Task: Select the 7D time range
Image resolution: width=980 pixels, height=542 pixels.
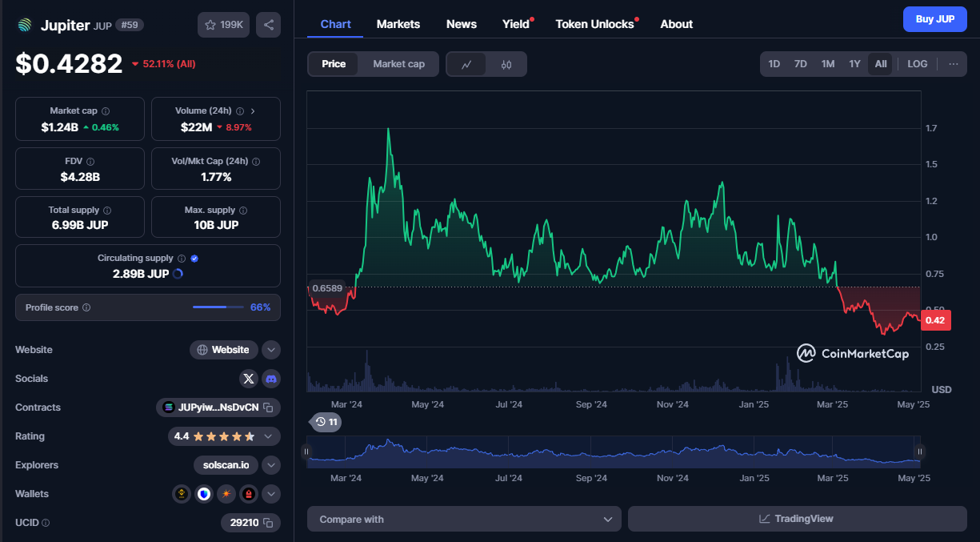Action: pyautogui.click(x=800, y=64)
